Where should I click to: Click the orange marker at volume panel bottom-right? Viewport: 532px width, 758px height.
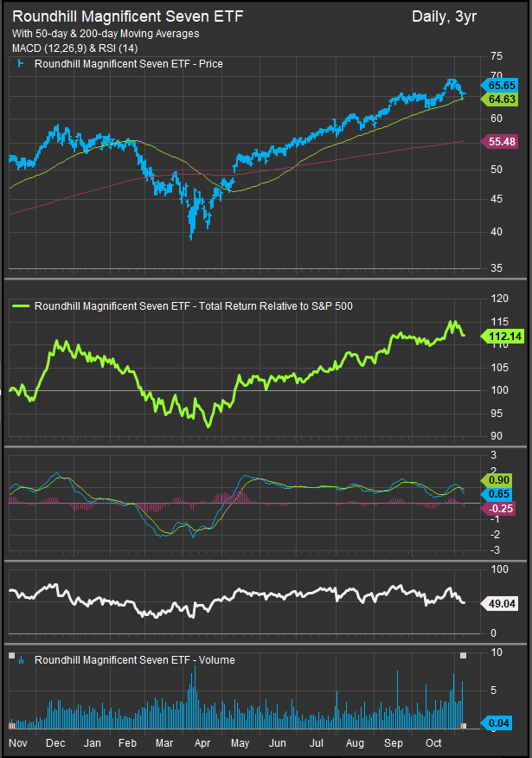point(464,725)
